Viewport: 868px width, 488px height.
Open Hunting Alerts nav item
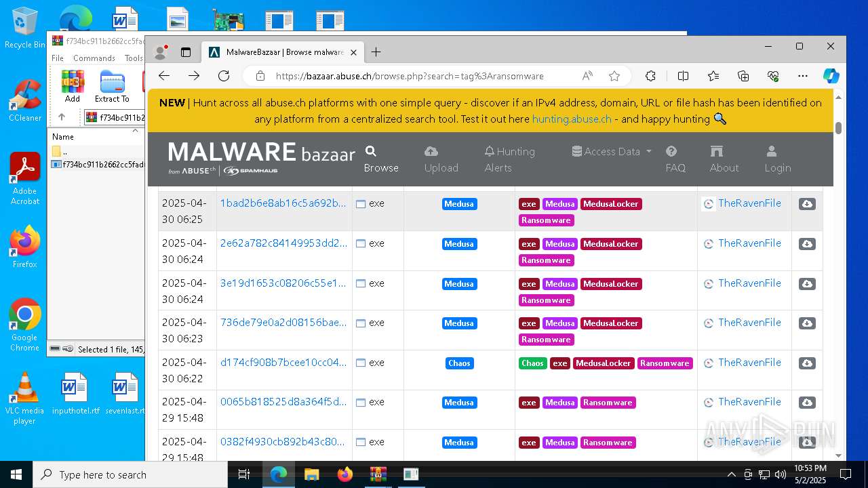click(509, 160)
